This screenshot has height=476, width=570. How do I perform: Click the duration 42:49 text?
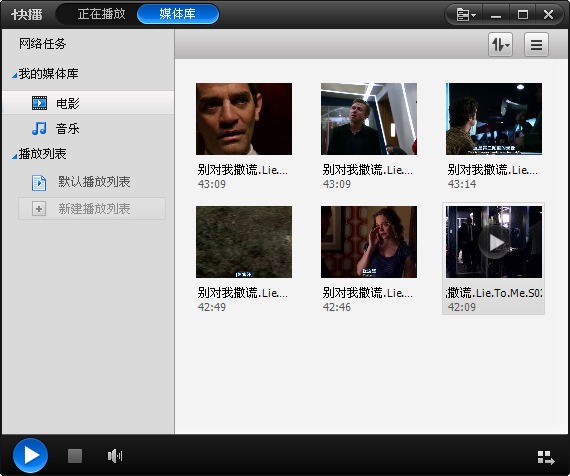pyautogui.click(x=212, y=307)
